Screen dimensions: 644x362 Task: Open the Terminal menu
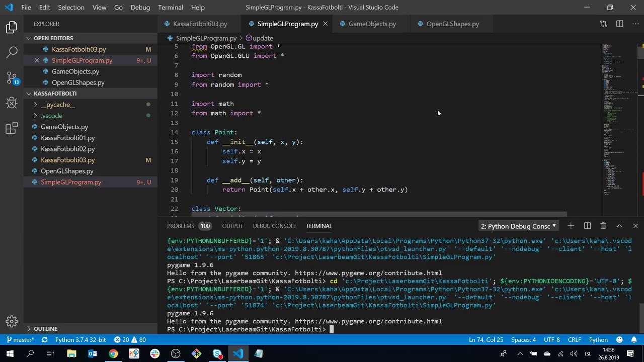(x=171, y=8)
